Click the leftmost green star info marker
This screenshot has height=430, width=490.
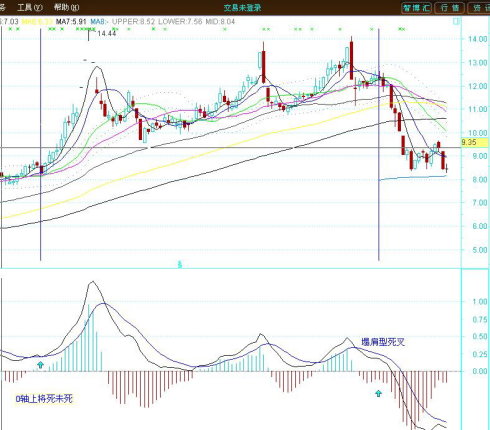click(x=10, y=29)
